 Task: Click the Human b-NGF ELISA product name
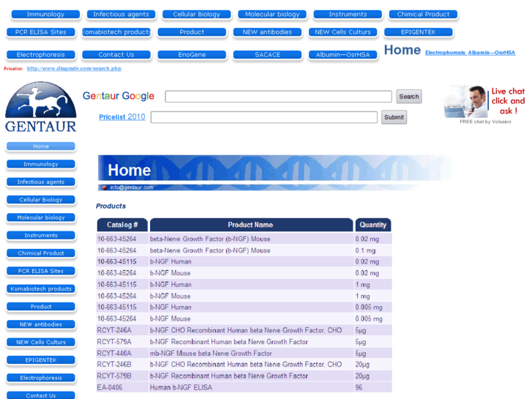(x=181, y=387)
